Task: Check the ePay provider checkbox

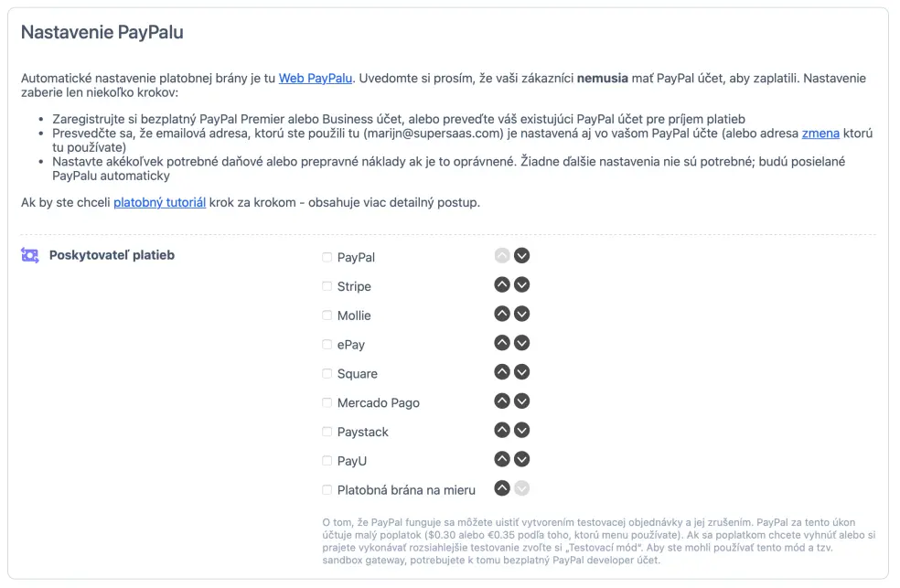Action: click(x=326, y=344)
